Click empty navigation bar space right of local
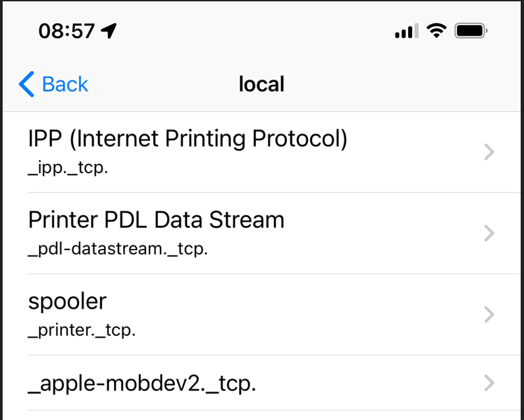524x420 pixels. pyautogui.click(x=395, y=84)
